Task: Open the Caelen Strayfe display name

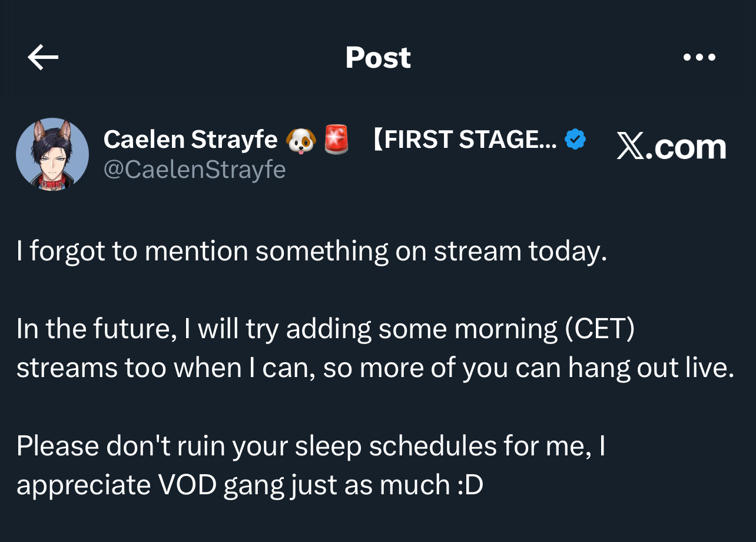Action: click(190, 140)
